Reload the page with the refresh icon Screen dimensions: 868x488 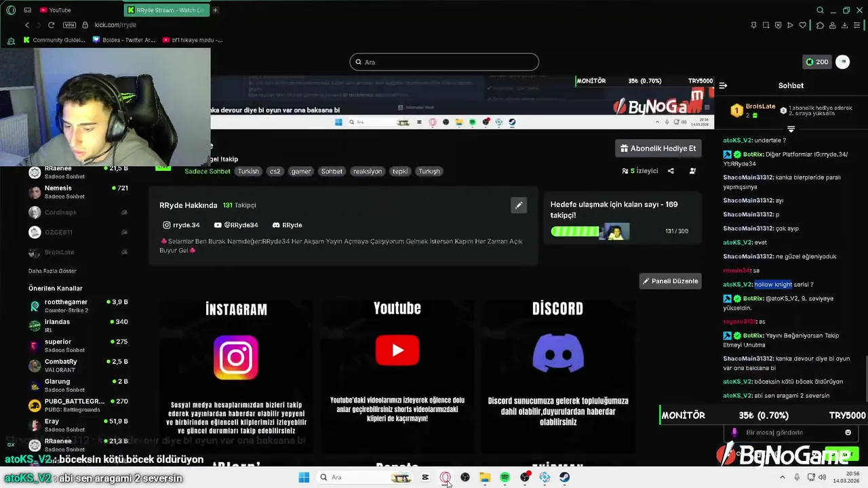coord(51,25)
